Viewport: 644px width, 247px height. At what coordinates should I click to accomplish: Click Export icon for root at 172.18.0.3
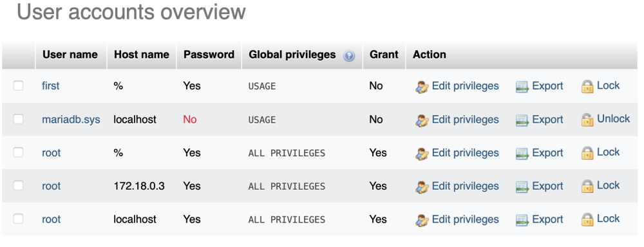point(522,187)
